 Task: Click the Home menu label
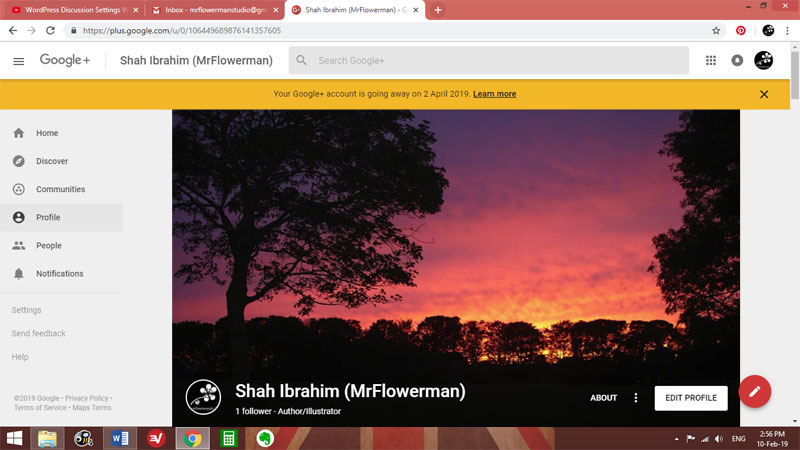pos(47,133)
